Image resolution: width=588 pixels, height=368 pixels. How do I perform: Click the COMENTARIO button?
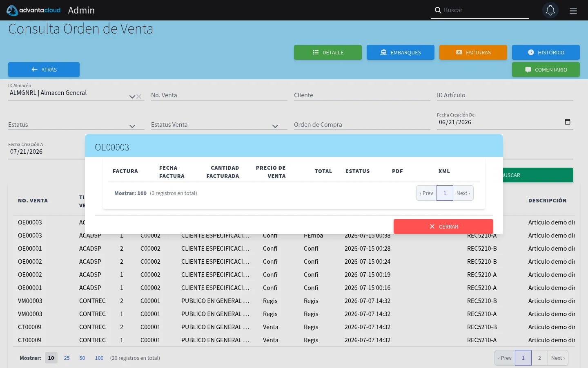pos(546,70)
